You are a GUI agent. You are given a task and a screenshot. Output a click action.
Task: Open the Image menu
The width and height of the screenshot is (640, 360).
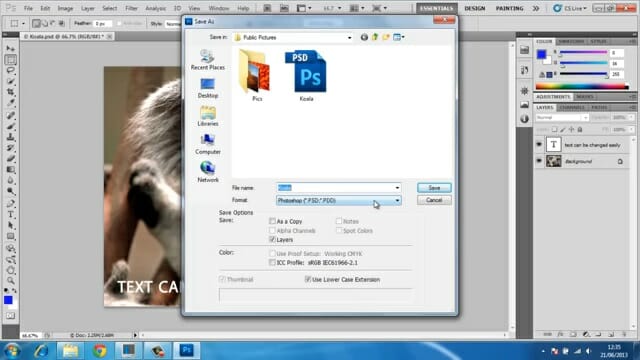[65, 8]
